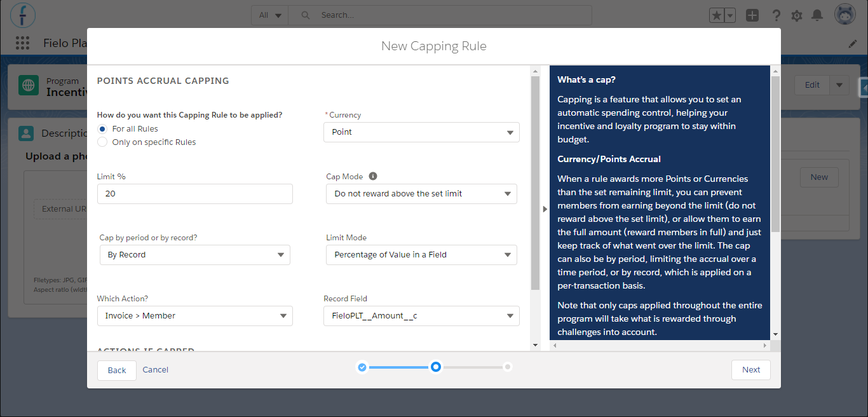This screenshot has width=868, height=417.
Task: Click the Limit % input field
Action: coord(195,194)
